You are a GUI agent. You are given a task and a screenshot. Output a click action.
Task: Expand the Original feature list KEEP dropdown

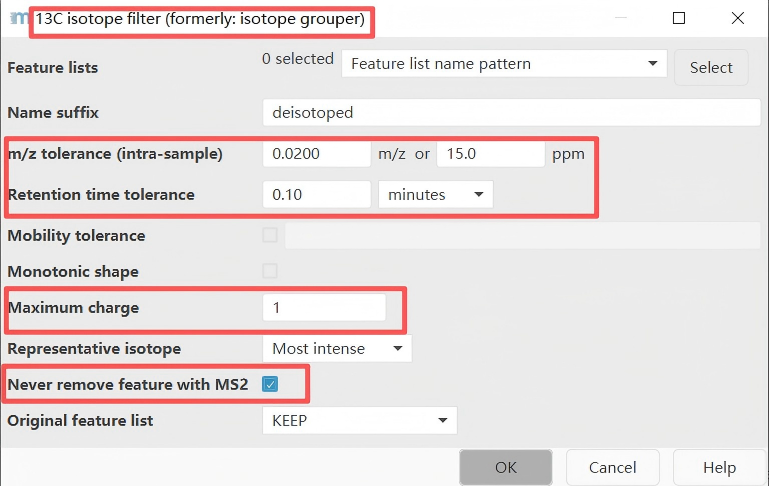(359, 420)
